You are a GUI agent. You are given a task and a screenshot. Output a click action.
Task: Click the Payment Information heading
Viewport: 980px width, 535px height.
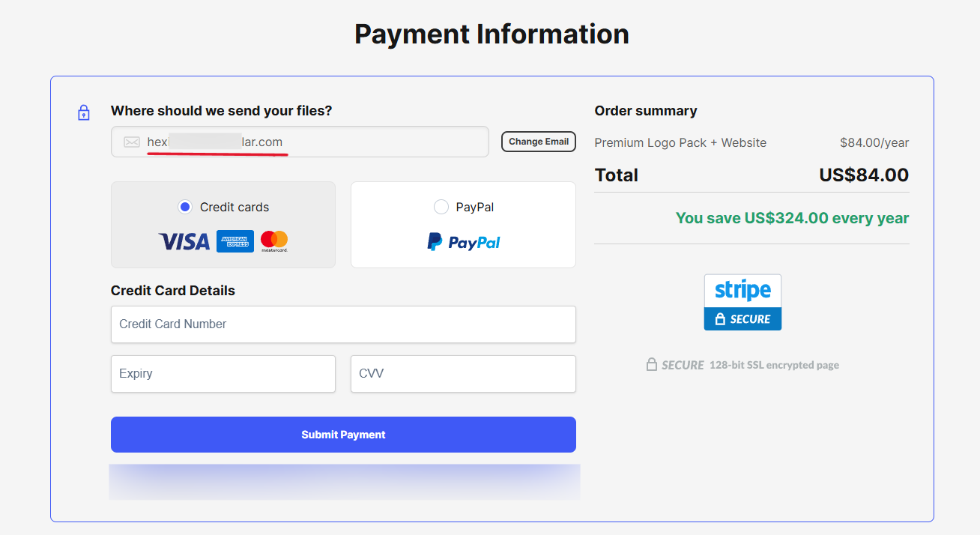coord(491,34)
